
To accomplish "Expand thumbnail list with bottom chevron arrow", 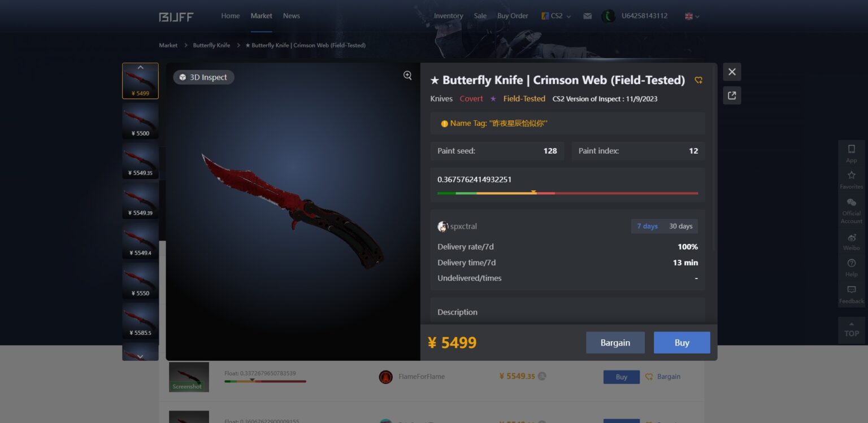I will [140, 356].
